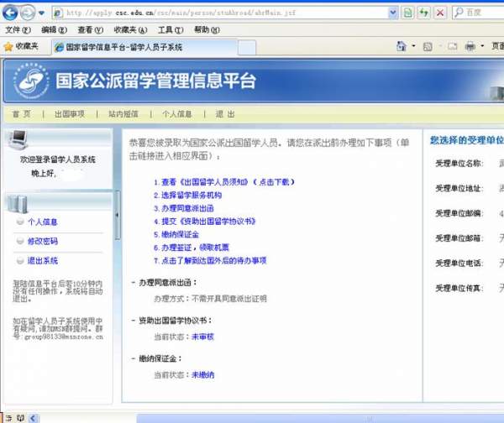
Task: Collapse the 缴纳保证金 section
Action: coord(133,358)
